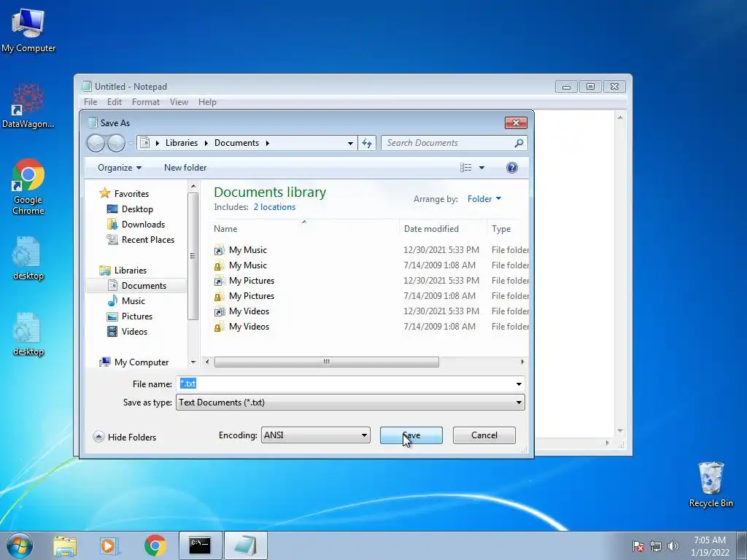Select the Google Chrome desktop shortcut
This screenshot has height=560, width=747.
point(28,187)
